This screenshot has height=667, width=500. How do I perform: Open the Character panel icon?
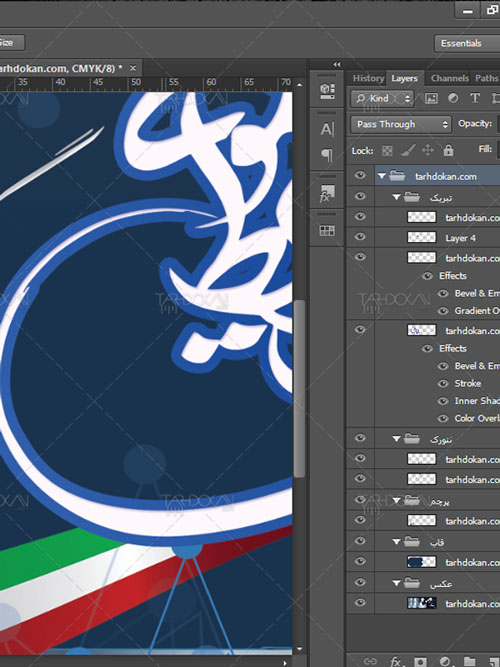(327, 129)
